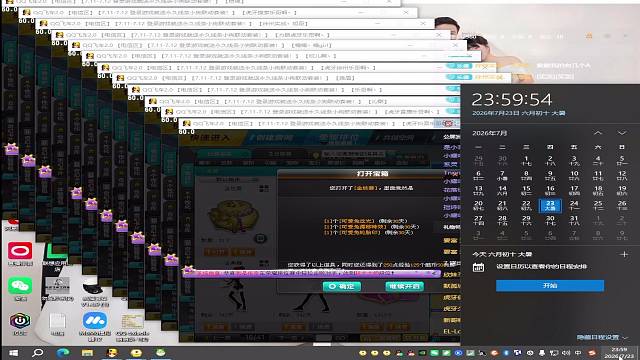Click the Sogou input tray icon at far right
The width and height of the screenshot is (640, 360).
point(592,353)
